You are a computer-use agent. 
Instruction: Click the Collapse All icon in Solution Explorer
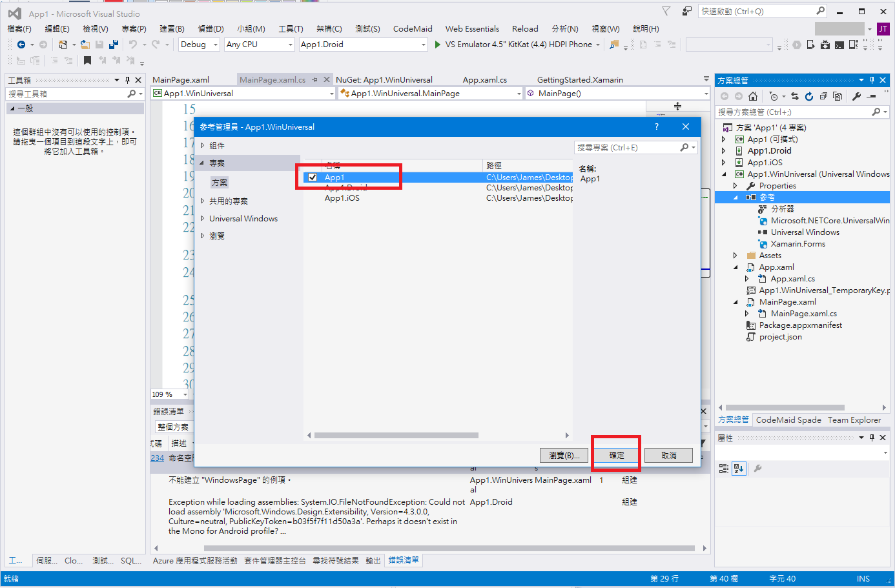823,96
